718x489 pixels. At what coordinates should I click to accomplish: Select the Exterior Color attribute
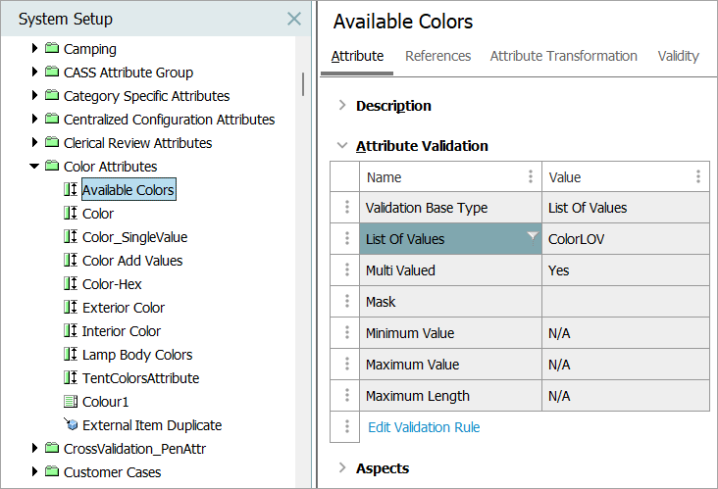click(123, 307)
